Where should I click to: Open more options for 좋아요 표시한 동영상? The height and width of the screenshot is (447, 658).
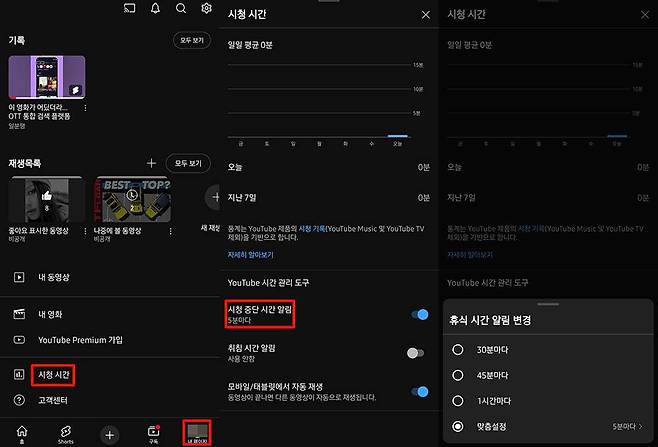point(85,231)
